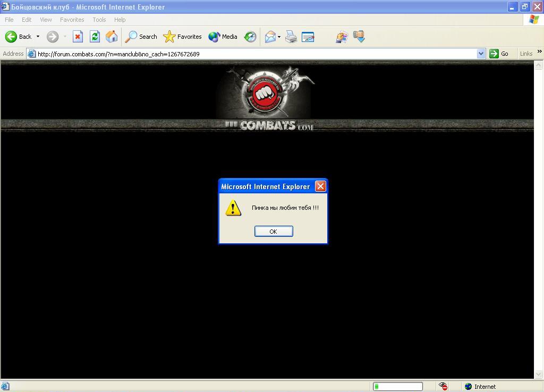
Task: Click the Forward navigation arrow
Action: (53, 37)
